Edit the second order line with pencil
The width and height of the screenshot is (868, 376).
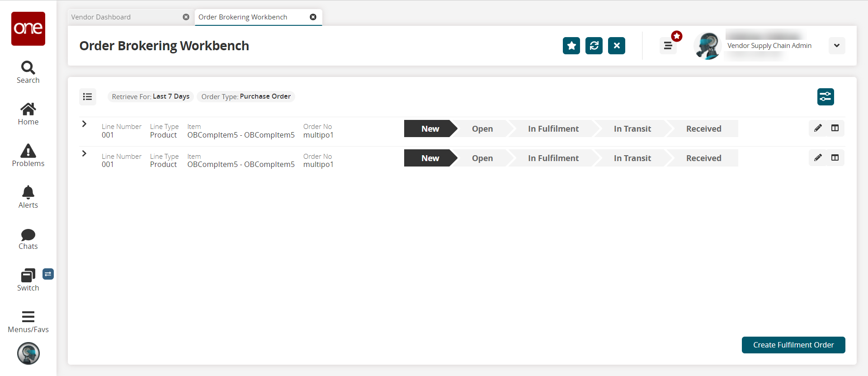(818, 157)
